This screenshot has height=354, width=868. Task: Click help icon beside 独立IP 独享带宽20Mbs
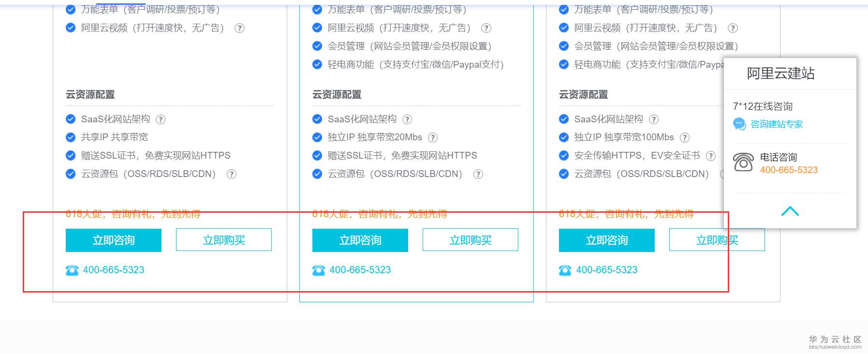pyautogui.click(x=433, y=138)
